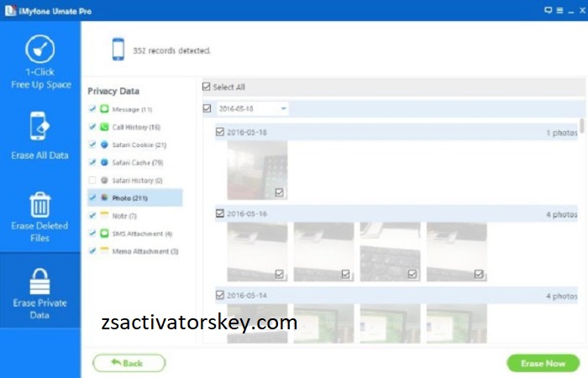
Task: Toggle the 2016-05-14 group checkbox
Action: click(220, 295)
